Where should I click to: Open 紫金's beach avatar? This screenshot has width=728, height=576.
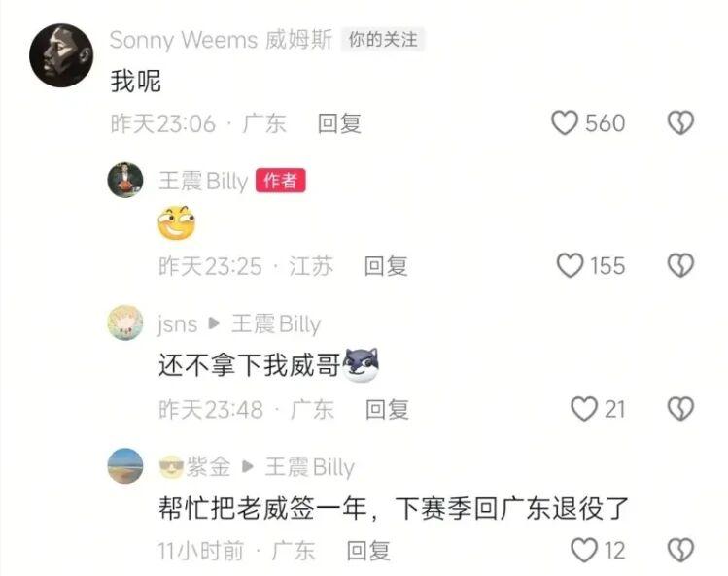point(125,465)
